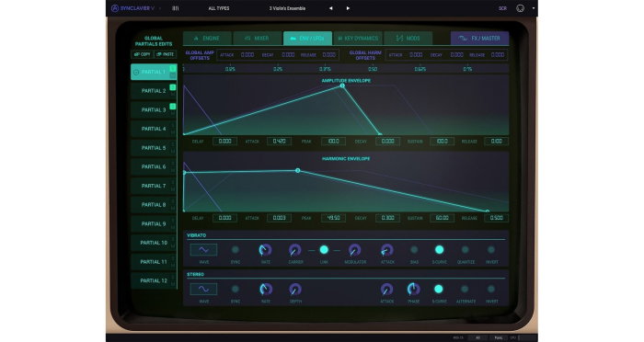This screenshot has width=644, height=342.
Task: Click the Amplitude Envelope Attack field 0.420
Action: (280, 142)
